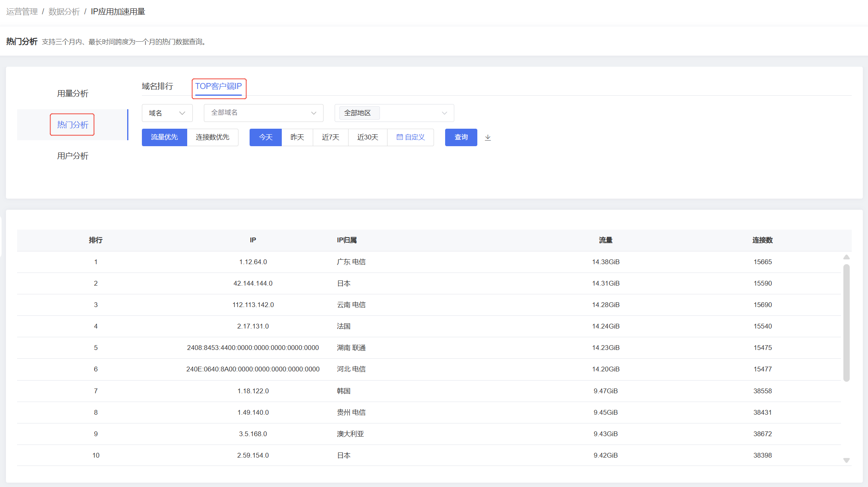The width and height of the screenshot is (868, 487).
Task: Select the 近7天 time filter
Action: [330, 137]
